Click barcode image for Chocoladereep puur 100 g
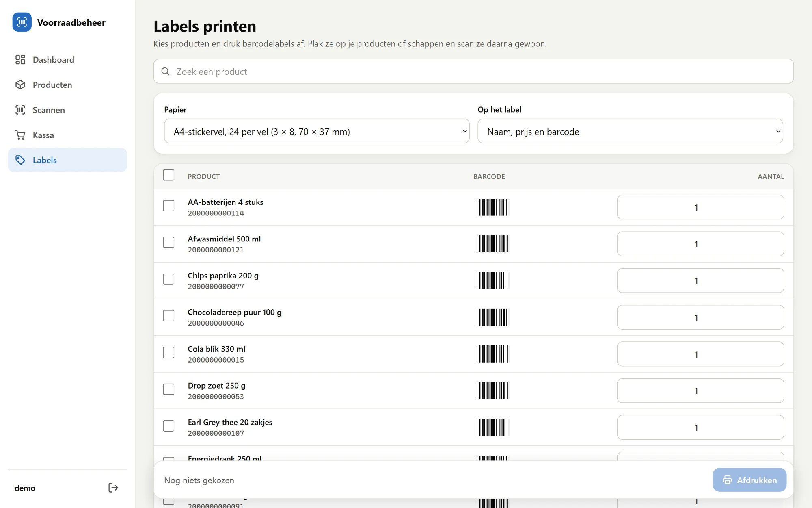The height and width of the screenshot is (508, 812). [x=493, y=317]
